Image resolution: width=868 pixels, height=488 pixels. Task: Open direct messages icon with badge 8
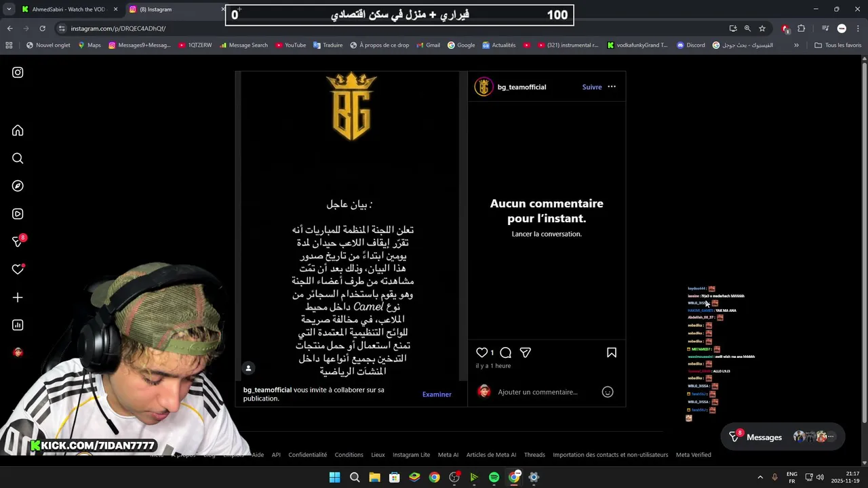point(18,241)
